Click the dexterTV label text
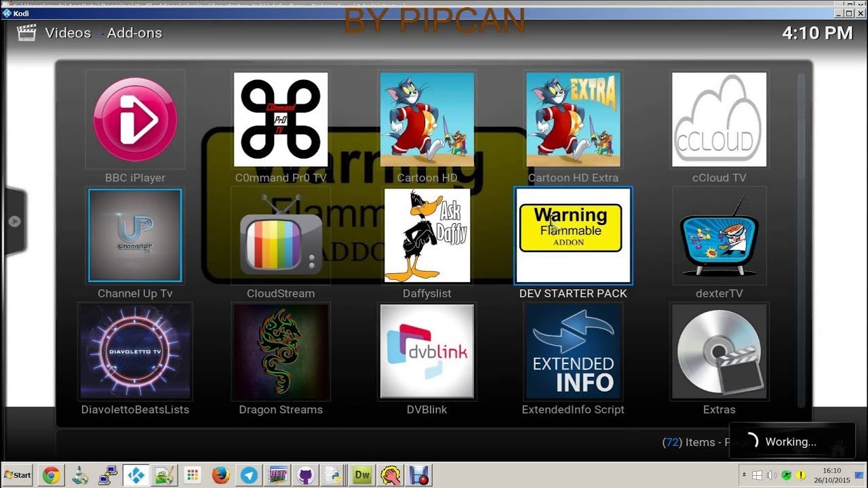The image size is (868, 488). [x=719, y=293]
